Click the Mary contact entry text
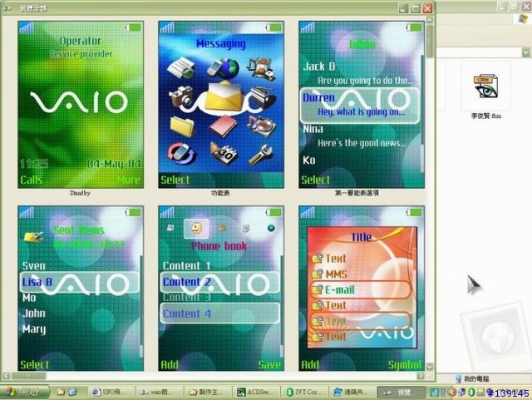This screenshot has height=400, width=532. [x=34, y=329]
